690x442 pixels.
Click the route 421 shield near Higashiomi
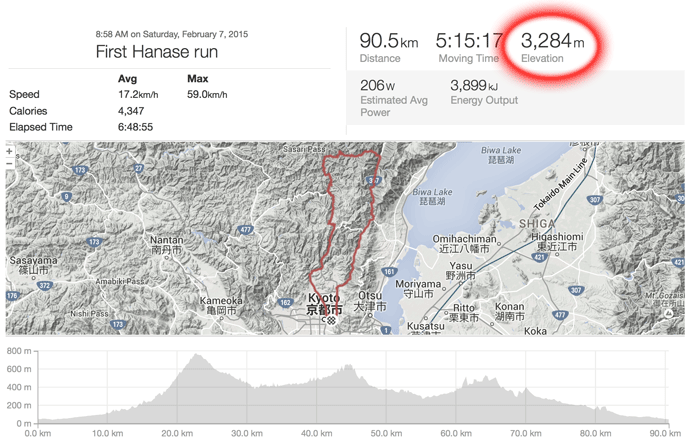(540, 257)
